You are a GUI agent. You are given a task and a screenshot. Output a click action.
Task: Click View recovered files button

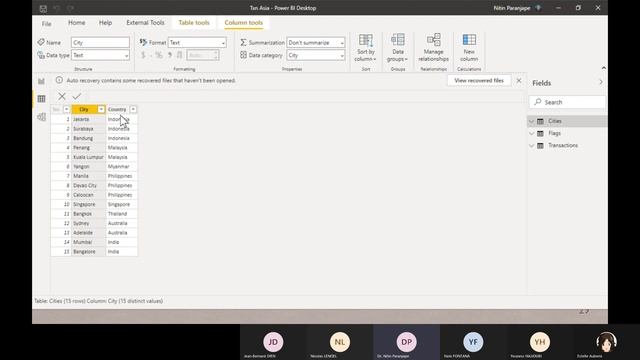479,80
